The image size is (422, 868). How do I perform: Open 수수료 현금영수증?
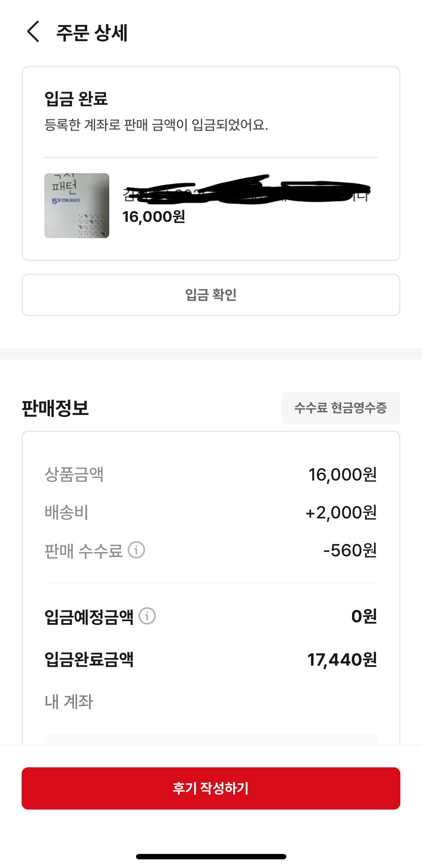click(x=340, y=408)
